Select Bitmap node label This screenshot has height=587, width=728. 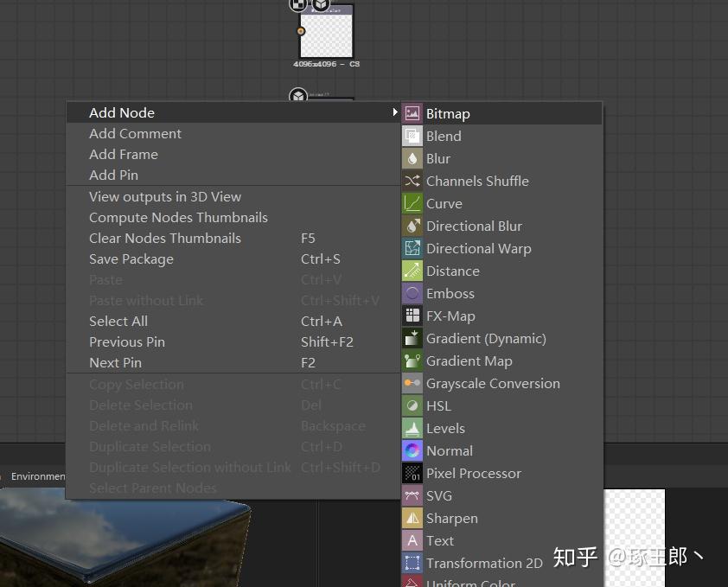pos(448,114)
